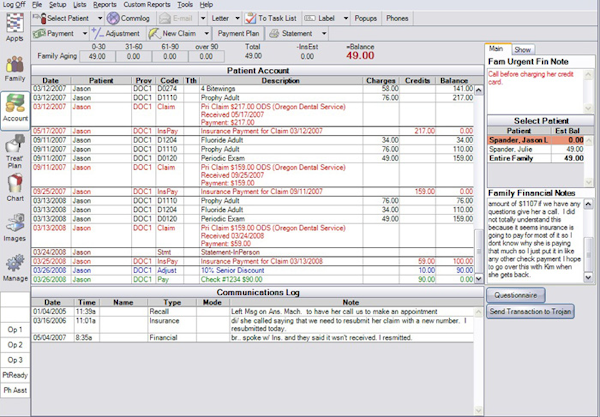Click Send Transaction to Trojan button
The width and height of the screenshot is (600, 417).
point(530,311)
